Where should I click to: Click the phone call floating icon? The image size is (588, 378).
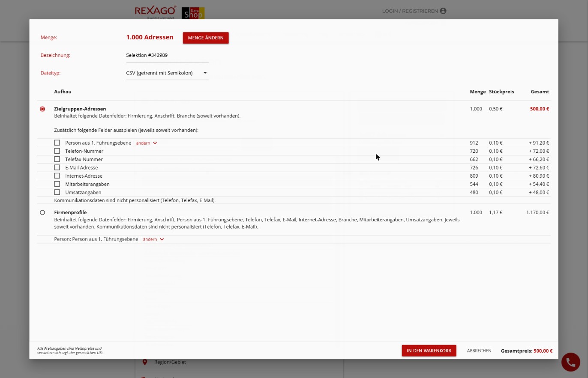(x=570, y=362)
